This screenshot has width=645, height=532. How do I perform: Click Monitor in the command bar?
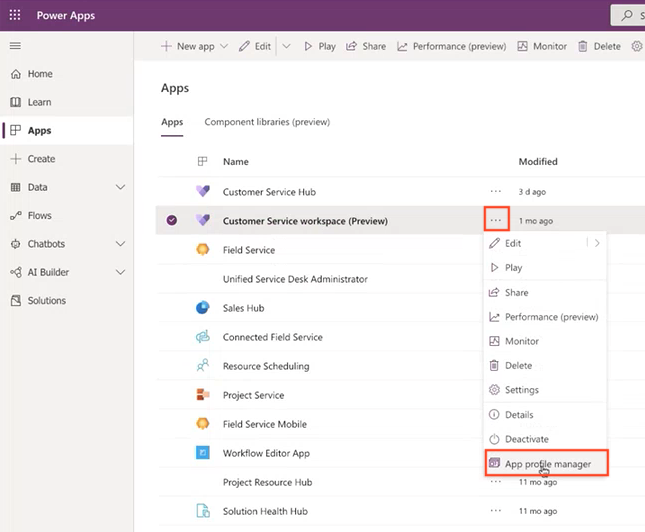[542, 46]
